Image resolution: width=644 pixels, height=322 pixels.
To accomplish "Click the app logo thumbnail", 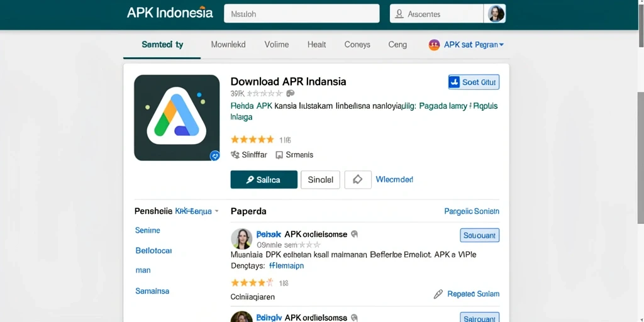I will pyautogui.click(x=177, y=118).
